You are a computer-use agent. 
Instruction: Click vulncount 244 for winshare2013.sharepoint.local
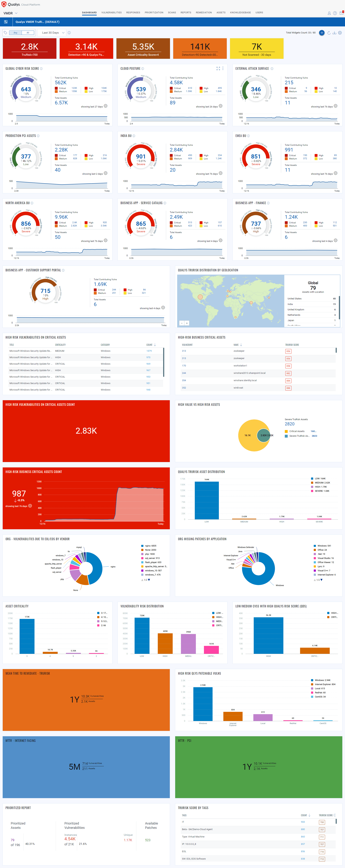tap(184, 373)
